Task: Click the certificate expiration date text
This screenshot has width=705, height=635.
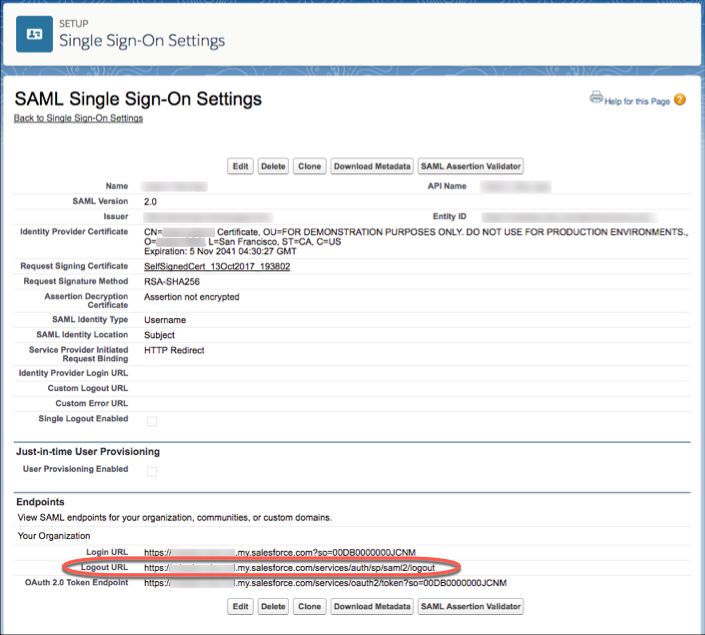Action: (220, 251)
